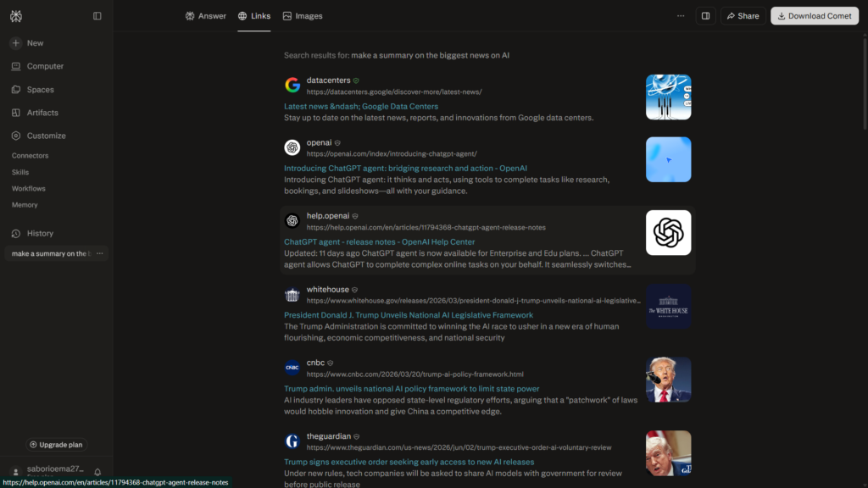Open the OpenAI logo thumbnail
The width and height of the screenshot is (868, 488).
point(668,233)
